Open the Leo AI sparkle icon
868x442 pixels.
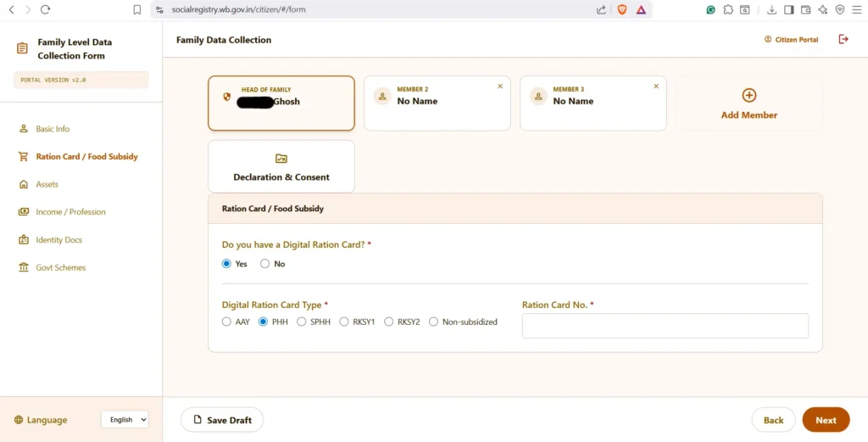tap(823, 9)
